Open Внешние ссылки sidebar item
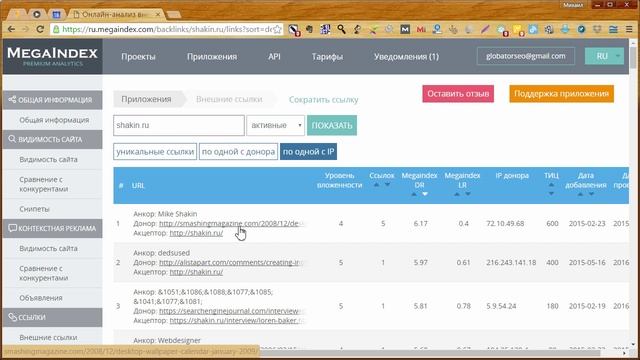 (x=48, y=338)
